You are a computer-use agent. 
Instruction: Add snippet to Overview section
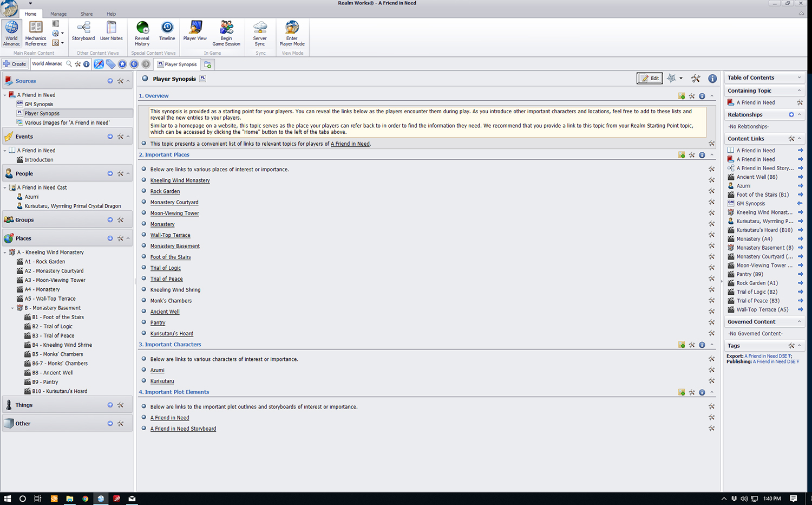coord(682,96)
